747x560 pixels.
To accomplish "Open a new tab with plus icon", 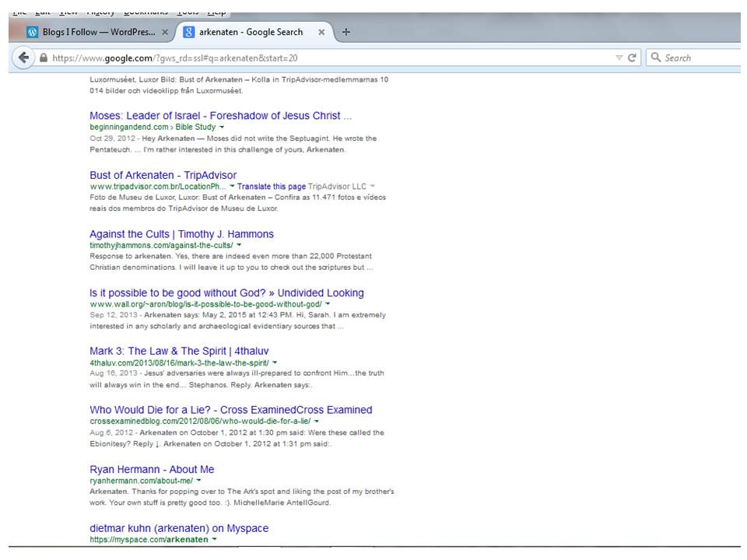I will (x=346, y=32).
